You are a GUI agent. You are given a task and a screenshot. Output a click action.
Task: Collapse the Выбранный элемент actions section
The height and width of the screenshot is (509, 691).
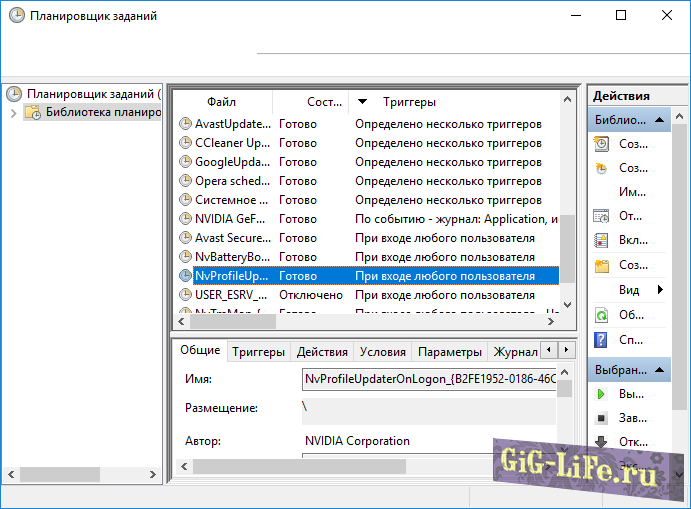[x=664, y=369]
